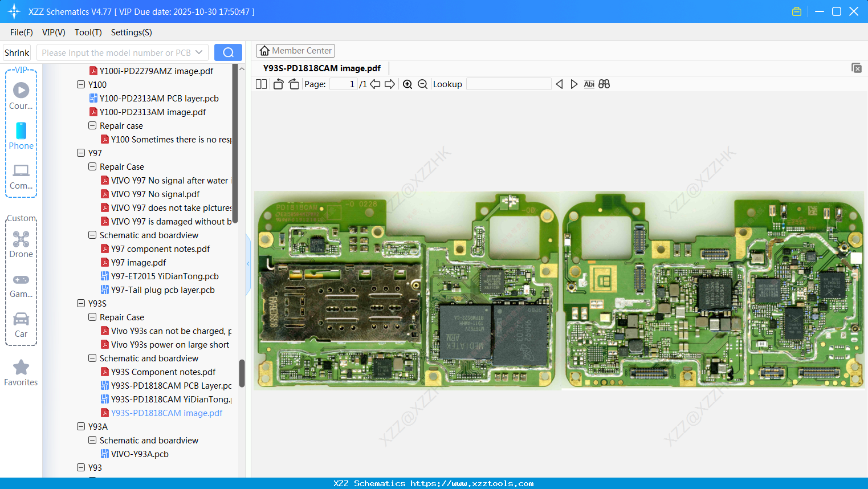868x489 pixels.
Task: Collapse the Y100 tree node
Action: click(81, 85)
